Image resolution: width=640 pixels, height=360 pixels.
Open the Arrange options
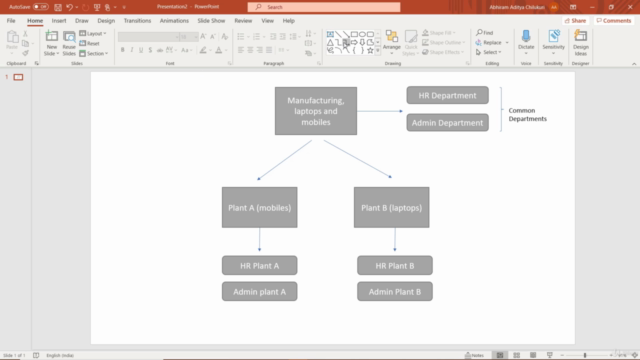point(391,43)
